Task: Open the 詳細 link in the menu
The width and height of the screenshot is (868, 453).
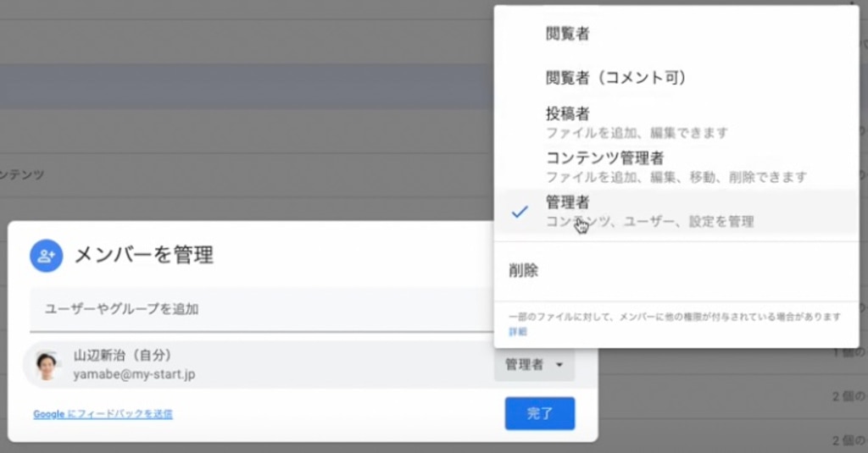Action: (x=517, y=332)
